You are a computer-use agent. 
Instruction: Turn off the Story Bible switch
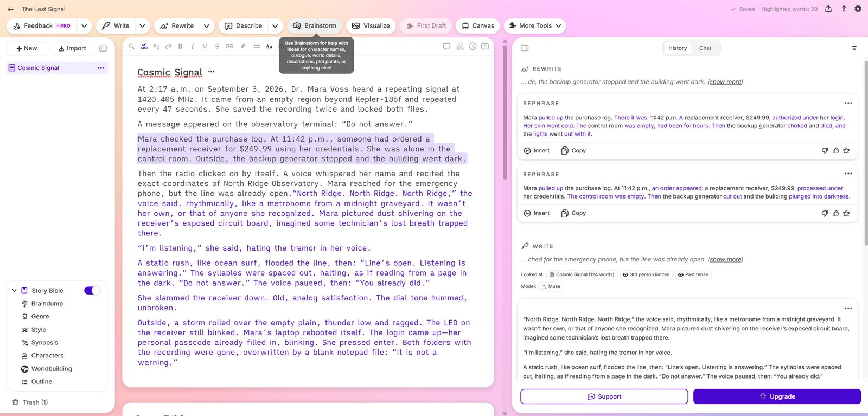92,291
